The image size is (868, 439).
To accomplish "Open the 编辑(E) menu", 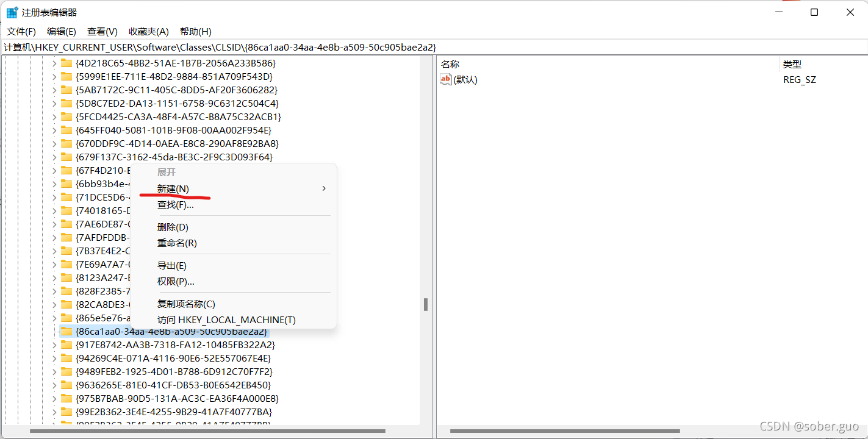I will [x=62, y=31].
